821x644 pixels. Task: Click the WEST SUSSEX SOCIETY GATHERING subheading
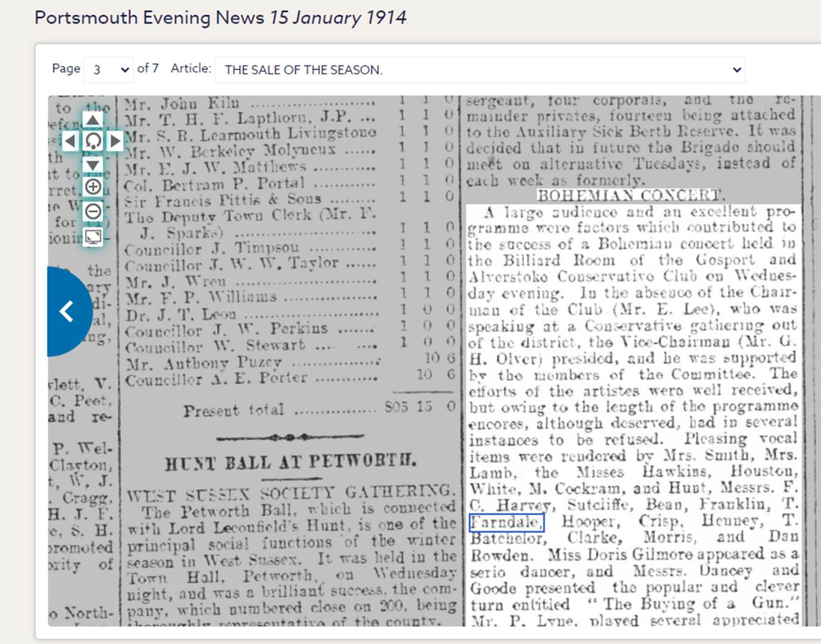coord(291,492)
